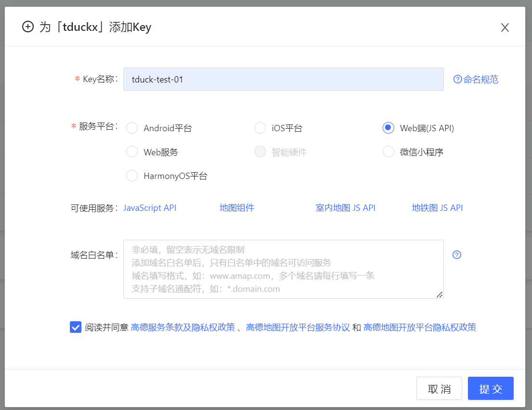Select the iOS平台 radio button
Viewport: 532px width, 410px height.
260,128
